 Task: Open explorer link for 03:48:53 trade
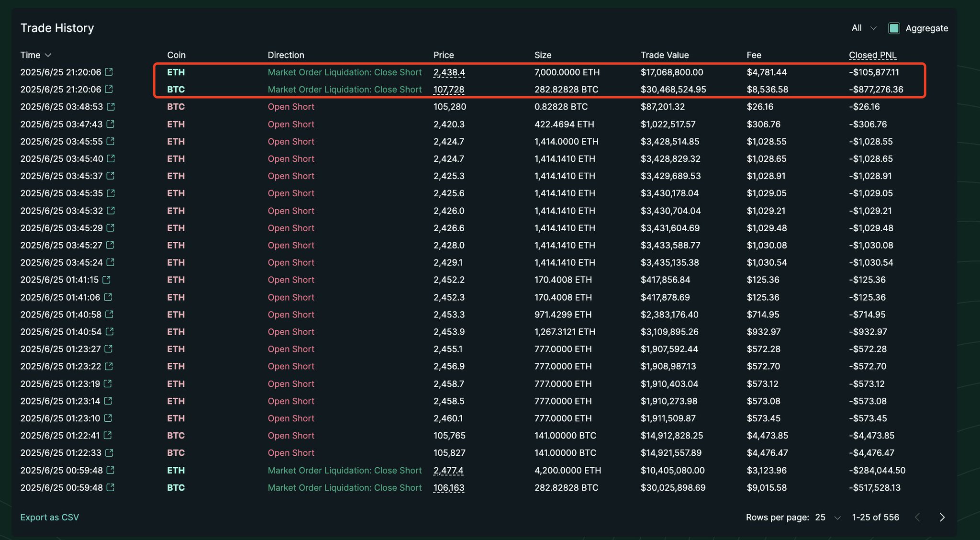click(111, 106)
